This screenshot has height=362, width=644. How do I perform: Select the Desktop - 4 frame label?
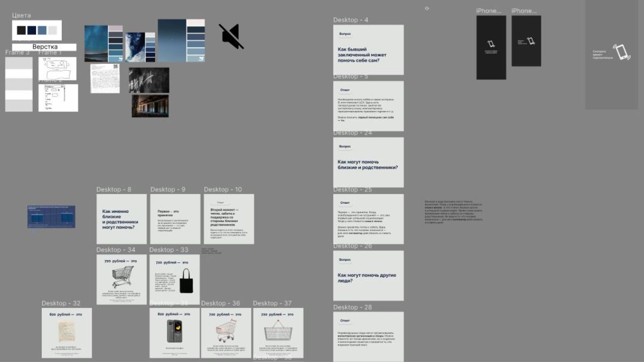350,20
